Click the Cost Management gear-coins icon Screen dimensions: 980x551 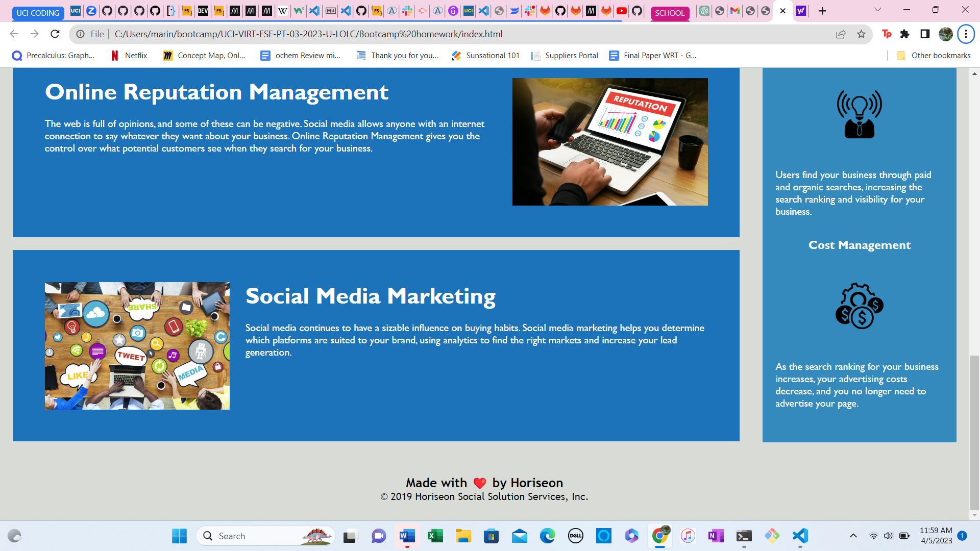click(859, 306)
